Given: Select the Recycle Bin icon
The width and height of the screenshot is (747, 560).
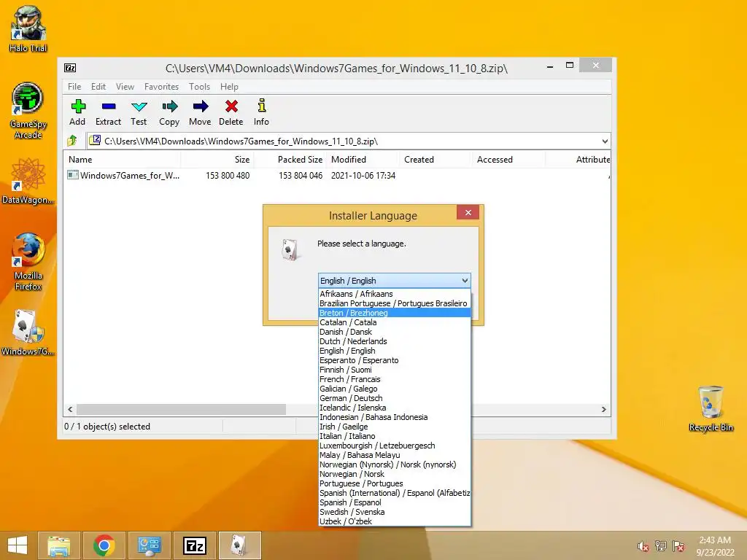Looking at the screenshot, I should (711, 408).
